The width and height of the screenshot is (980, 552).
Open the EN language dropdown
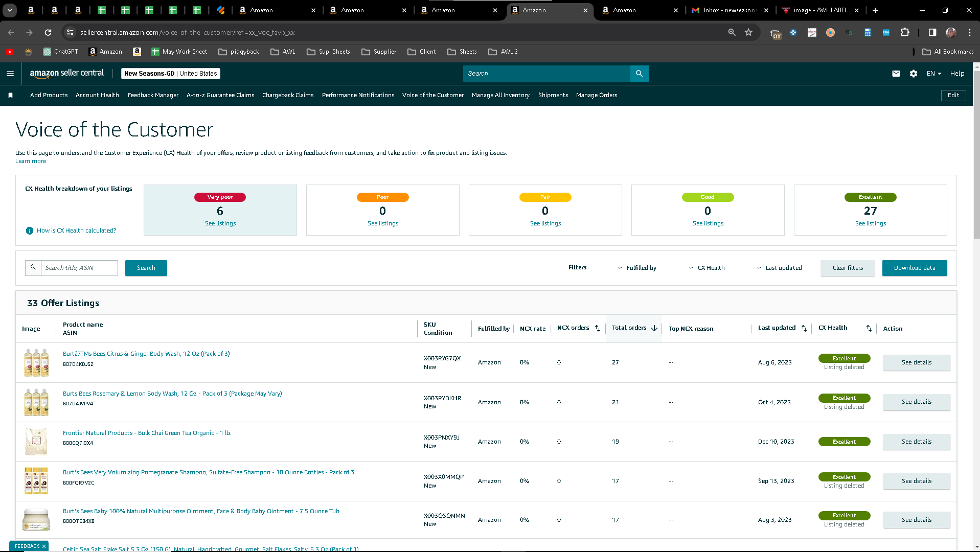934,74
